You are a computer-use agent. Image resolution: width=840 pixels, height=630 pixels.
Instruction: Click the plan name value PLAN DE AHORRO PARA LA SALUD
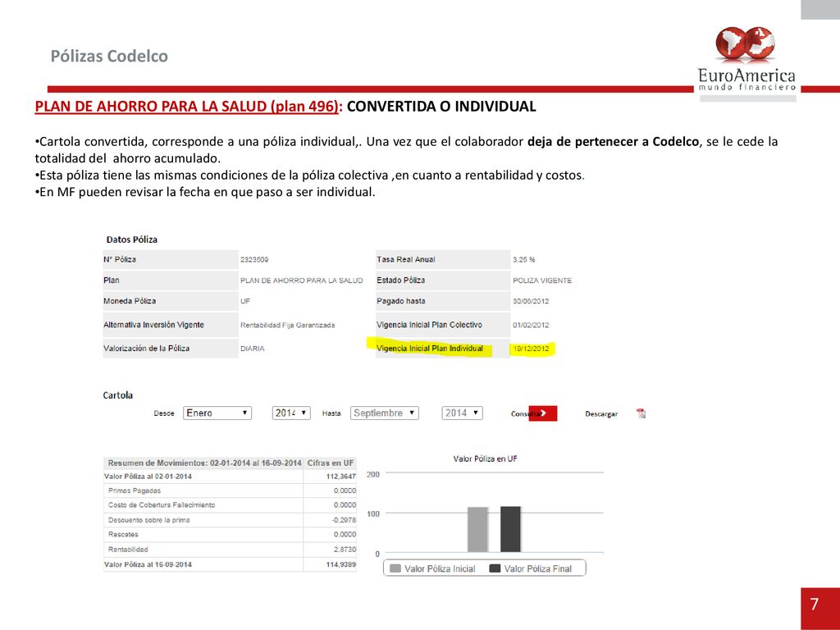pos(301,281)
